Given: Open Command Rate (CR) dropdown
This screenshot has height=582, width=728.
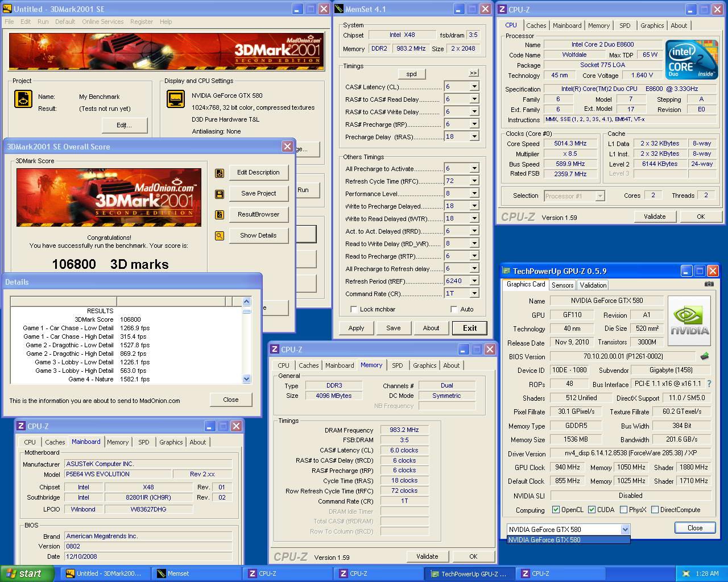Looking at the screenshot, I should pos(474,294).
